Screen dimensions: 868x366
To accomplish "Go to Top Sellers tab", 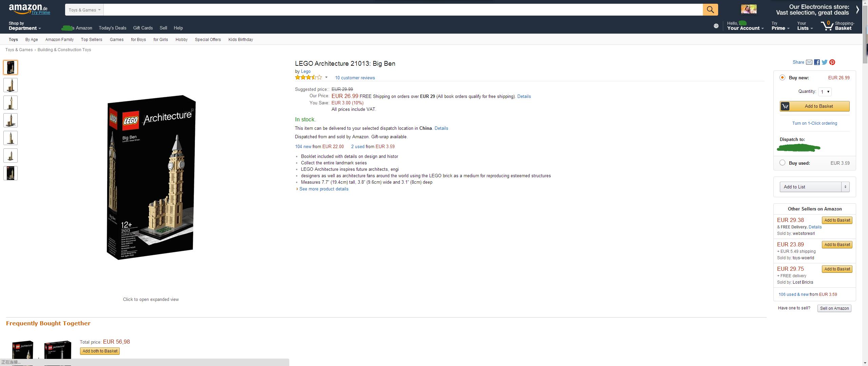I will (x=91, y=40).
